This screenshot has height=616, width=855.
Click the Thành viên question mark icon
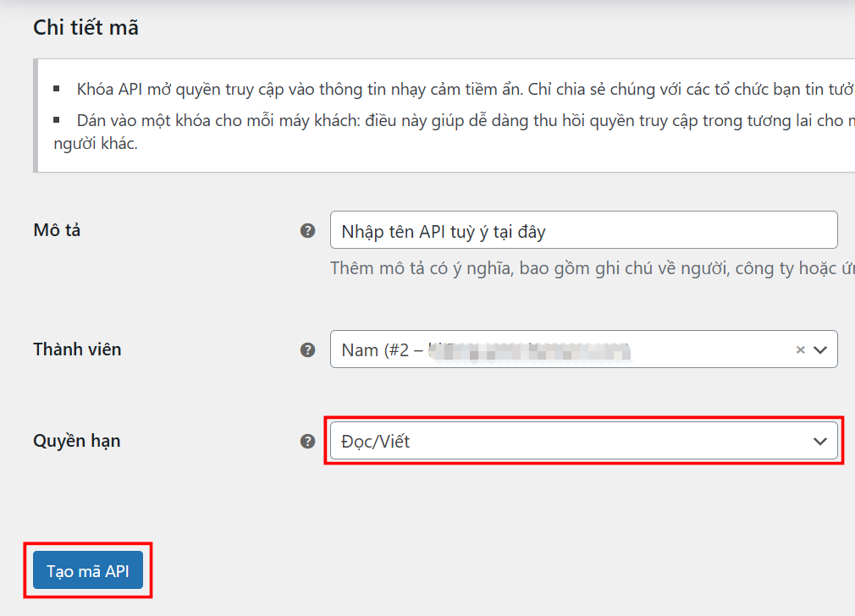pyautogui.click(x=308, y=349)
